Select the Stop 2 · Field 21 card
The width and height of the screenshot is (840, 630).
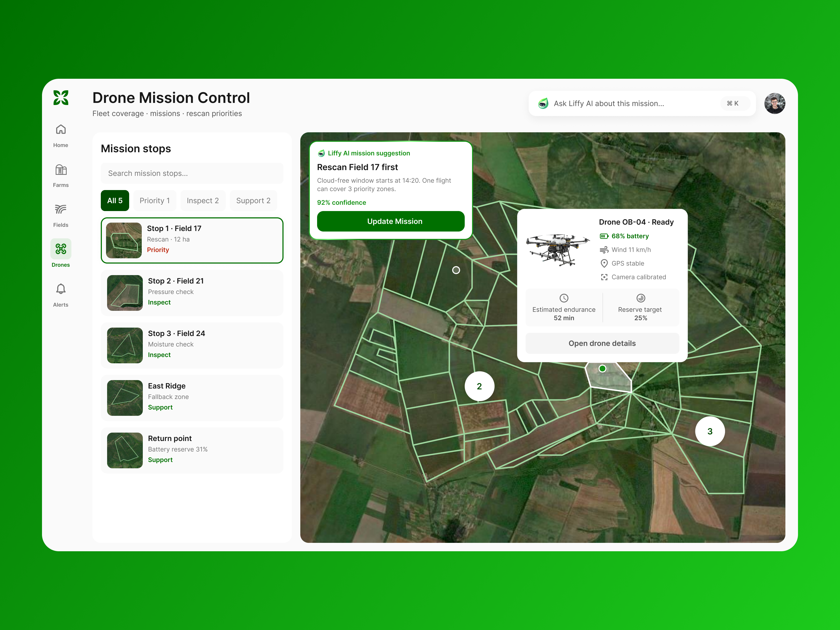point(192,293)
